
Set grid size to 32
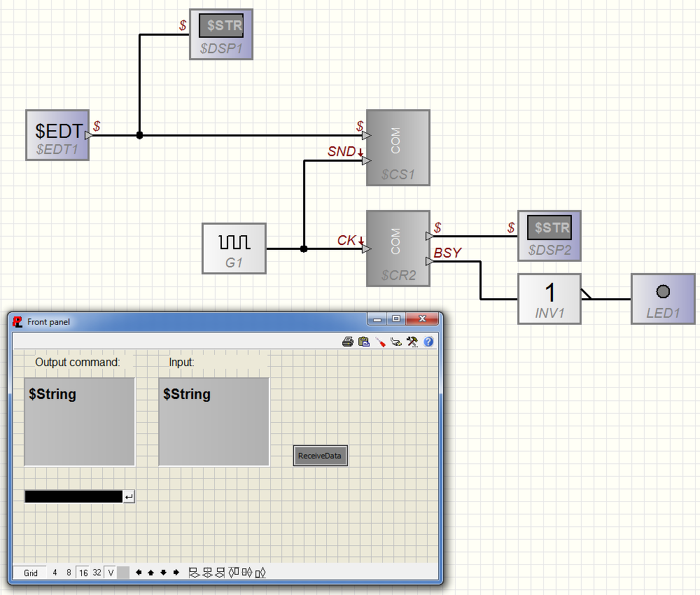click(x=97, y=573)
